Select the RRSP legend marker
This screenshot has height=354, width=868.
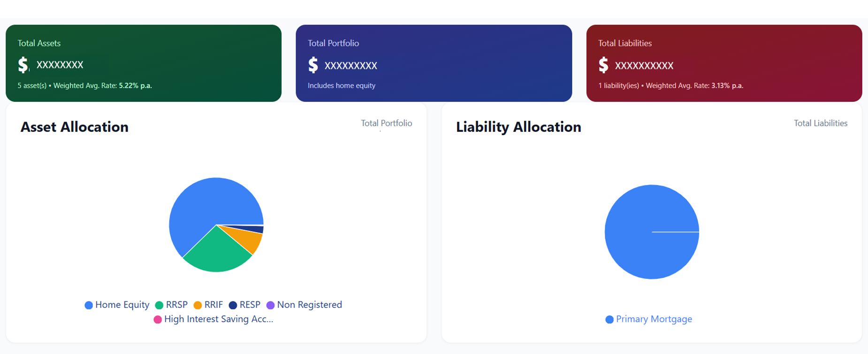[158, 305]
